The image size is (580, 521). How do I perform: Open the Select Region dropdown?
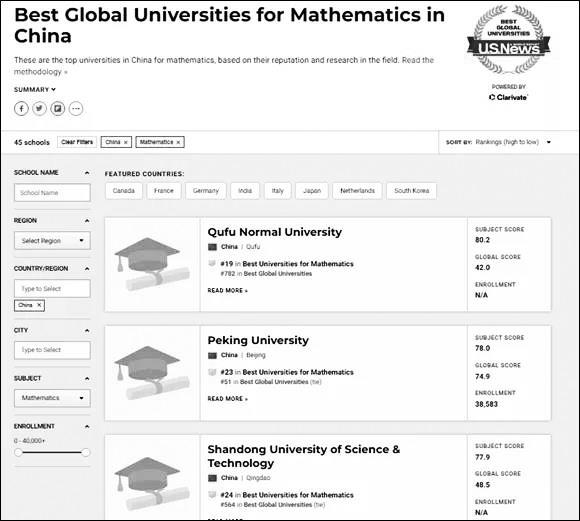(x=52, y=241)
